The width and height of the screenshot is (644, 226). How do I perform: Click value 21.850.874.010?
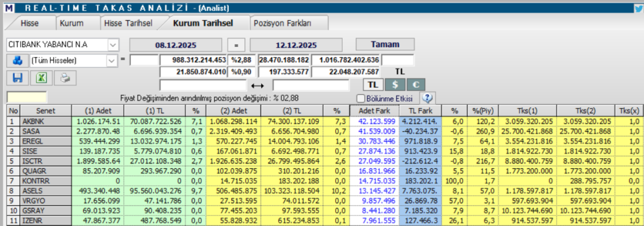[x=194, y=72]
